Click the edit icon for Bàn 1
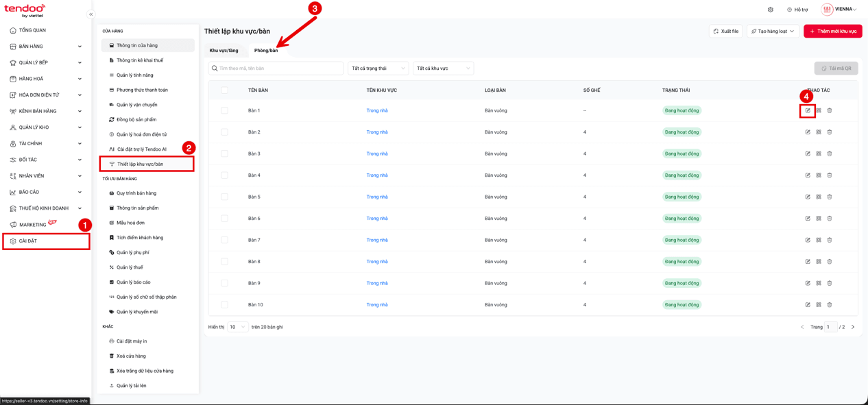 click(x=808, y=110)
